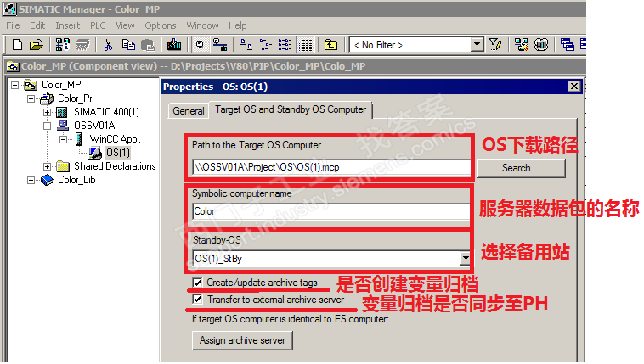The image size is (644, 364).
Task: Open the Standby-OS dropdown list
Action: pos(465,259)
